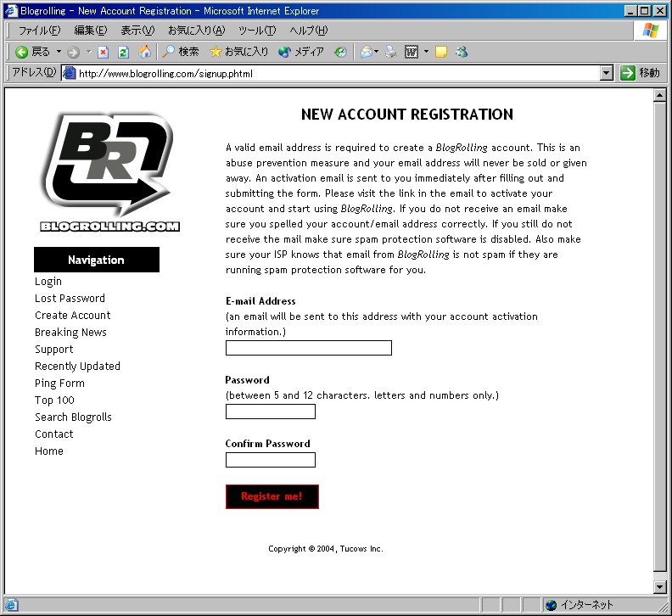The image size is (672, 616).
Task: Click the scroll down arrow on page scrollbar
Action: 660,587
